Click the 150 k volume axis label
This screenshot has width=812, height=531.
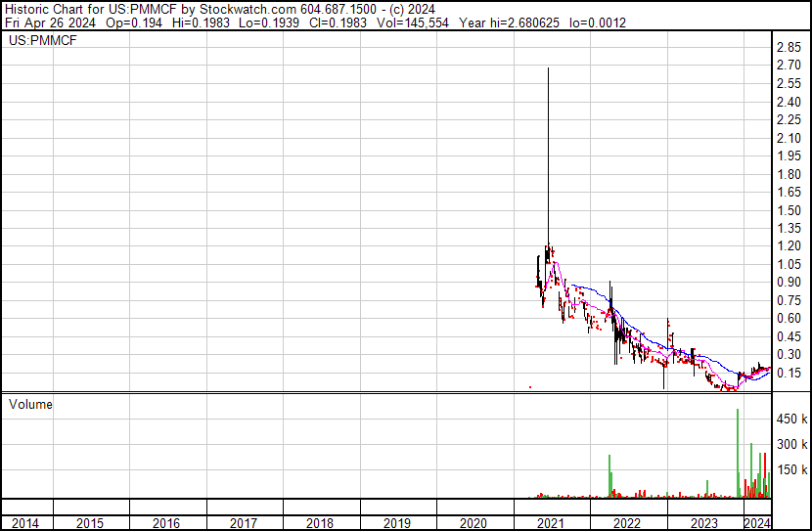click(x=791, y=469)
